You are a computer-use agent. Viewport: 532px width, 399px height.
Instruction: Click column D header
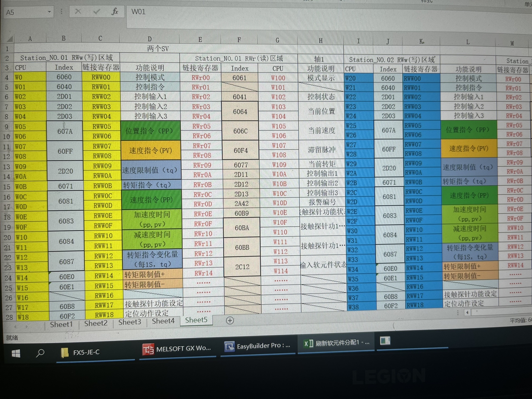pyautogui.click(x=149, y=39)
